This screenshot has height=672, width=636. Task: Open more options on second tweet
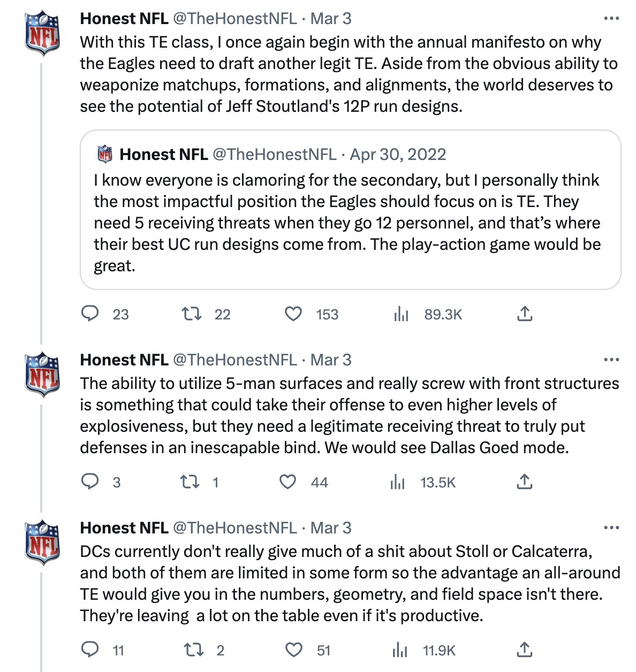tap(611, 360)
